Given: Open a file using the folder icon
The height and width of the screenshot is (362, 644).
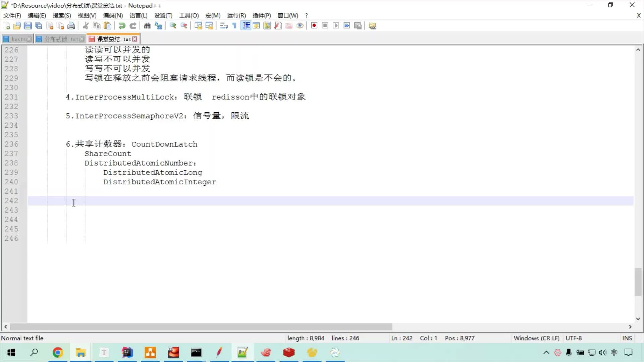Looking at the screenshot, I should pyautogui.click(x=17, y=26).
